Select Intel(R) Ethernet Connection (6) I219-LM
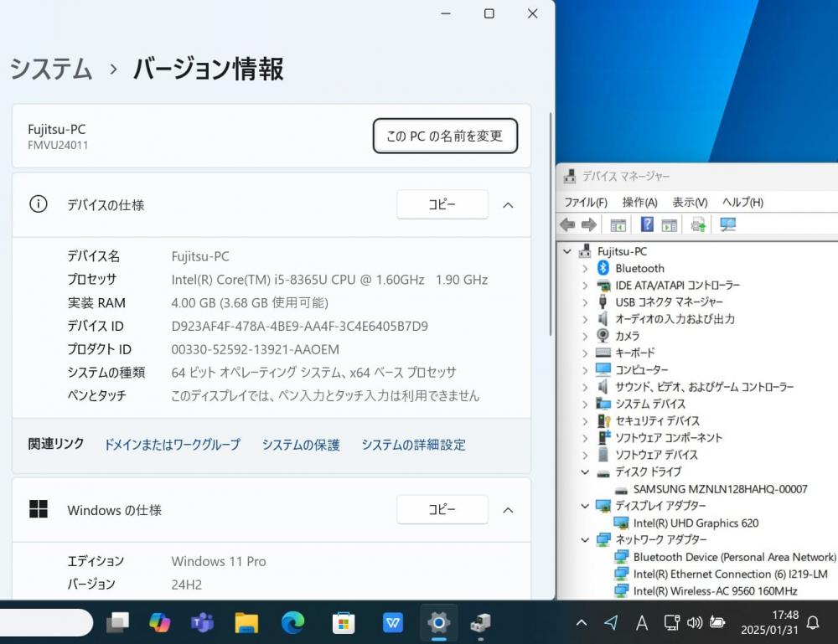The image size is (838, 644). [730, 574]
